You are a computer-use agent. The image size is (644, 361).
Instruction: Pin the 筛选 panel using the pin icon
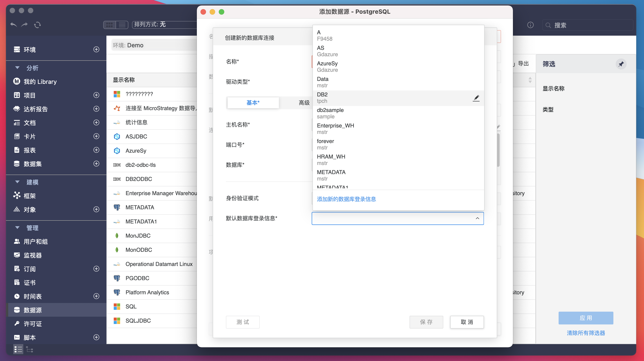tap(621, 64)
